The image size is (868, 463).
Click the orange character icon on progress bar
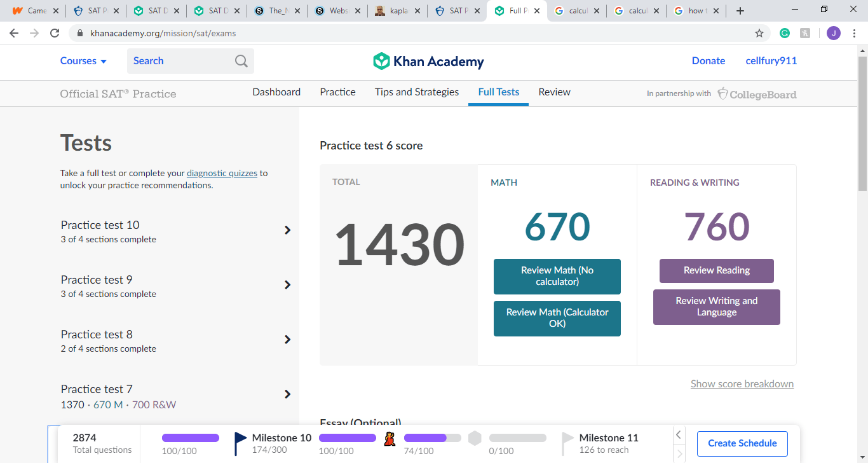(x=390, y=438)
